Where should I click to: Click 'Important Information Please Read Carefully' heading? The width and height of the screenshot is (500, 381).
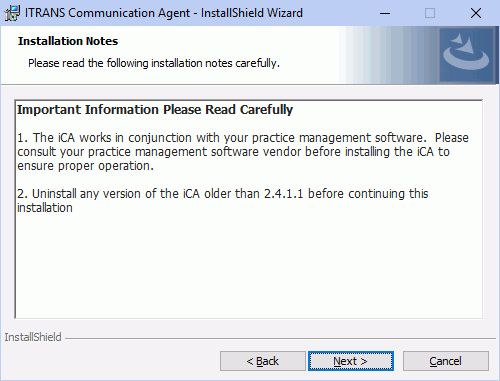click(155, 110)
